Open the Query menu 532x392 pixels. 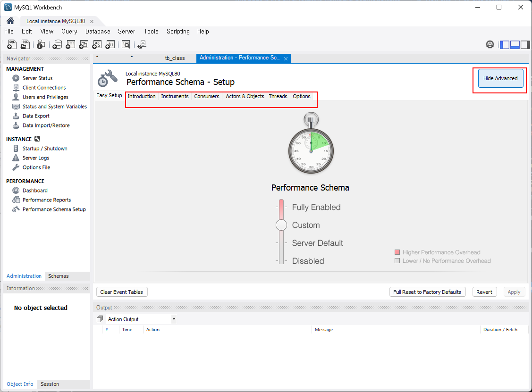[69, 32]
